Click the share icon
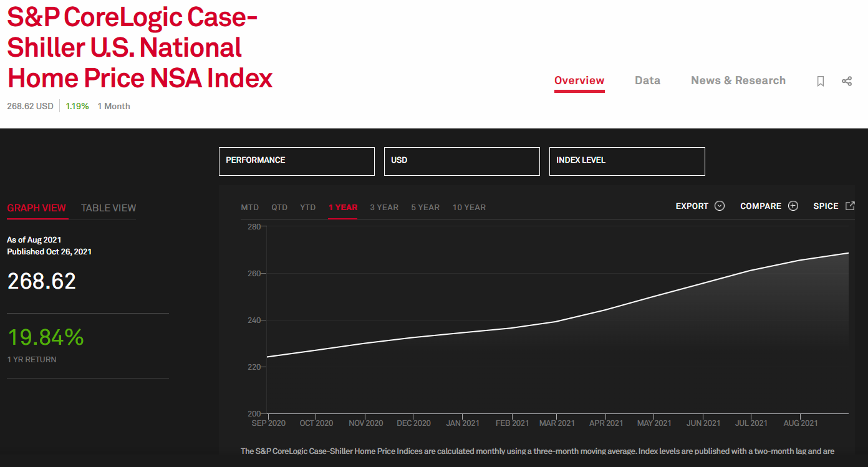This screenshot has width=868, height=467. point(847,81)
